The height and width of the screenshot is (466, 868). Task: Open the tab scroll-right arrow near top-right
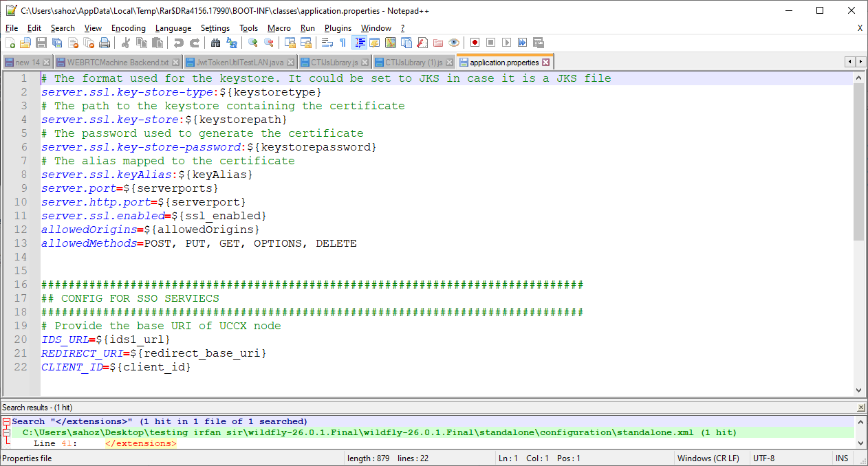(859, 61)
